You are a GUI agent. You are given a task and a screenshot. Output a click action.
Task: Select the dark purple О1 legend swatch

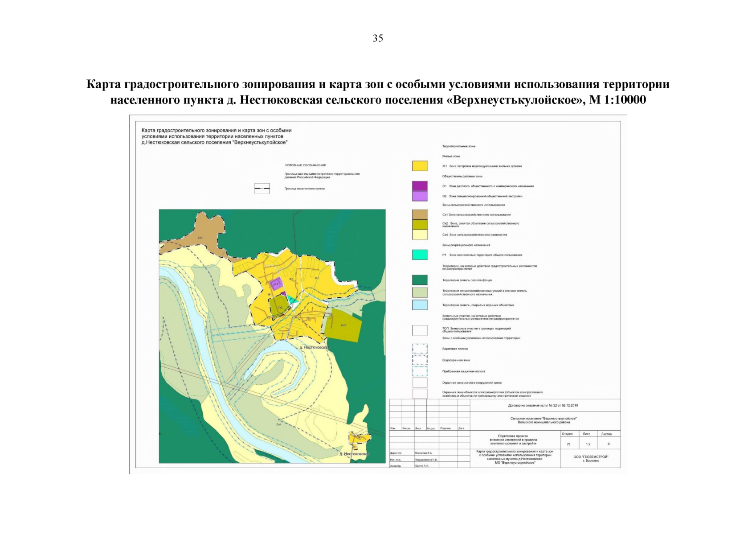click(420, 186)
